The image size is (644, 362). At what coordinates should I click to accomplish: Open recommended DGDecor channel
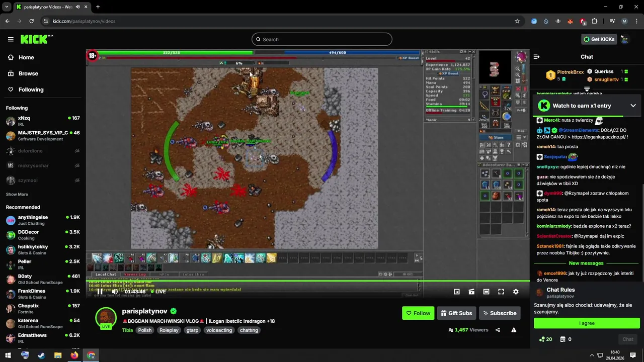click(x=43, y=235)
